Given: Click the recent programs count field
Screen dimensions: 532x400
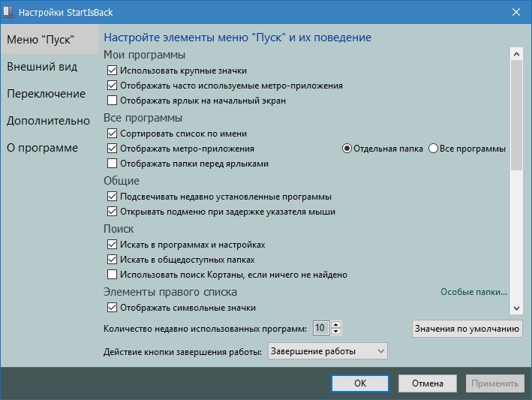Looking at the screenshot, I should click(x=321, y=328).
